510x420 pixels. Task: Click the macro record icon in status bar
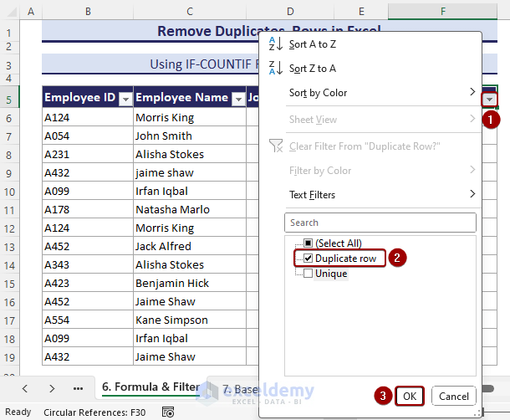[168, 412]
